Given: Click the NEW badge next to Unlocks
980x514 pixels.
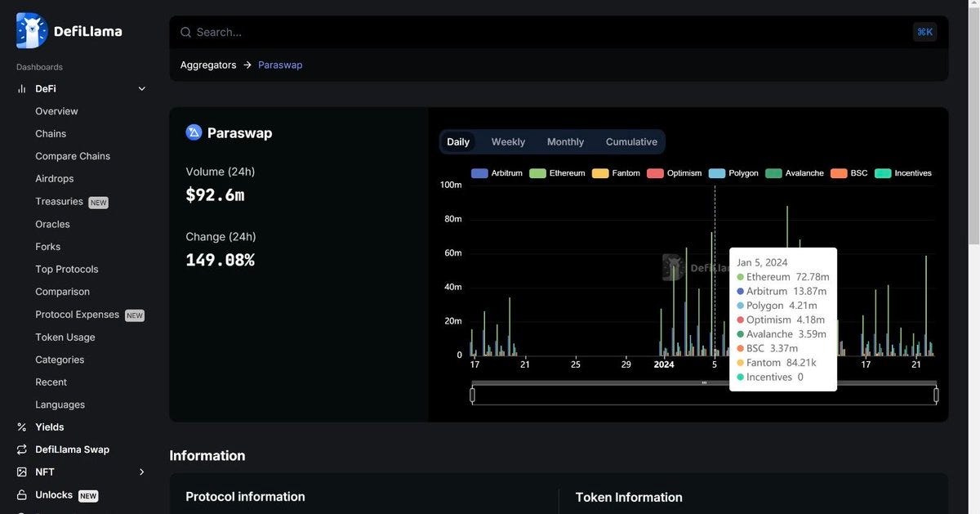Looking at the screenshot, I should [88, 496].
